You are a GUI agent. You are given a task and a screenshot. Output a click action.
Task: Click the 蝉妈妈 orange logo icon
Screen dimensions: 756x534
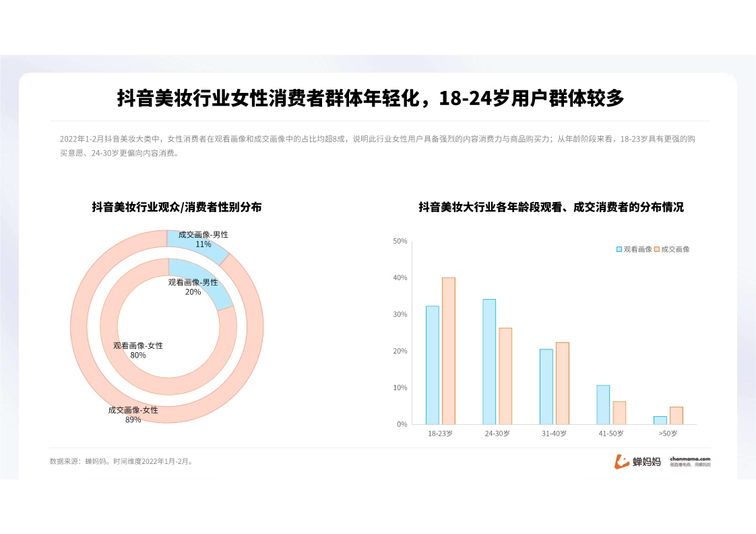coord(621,461)
